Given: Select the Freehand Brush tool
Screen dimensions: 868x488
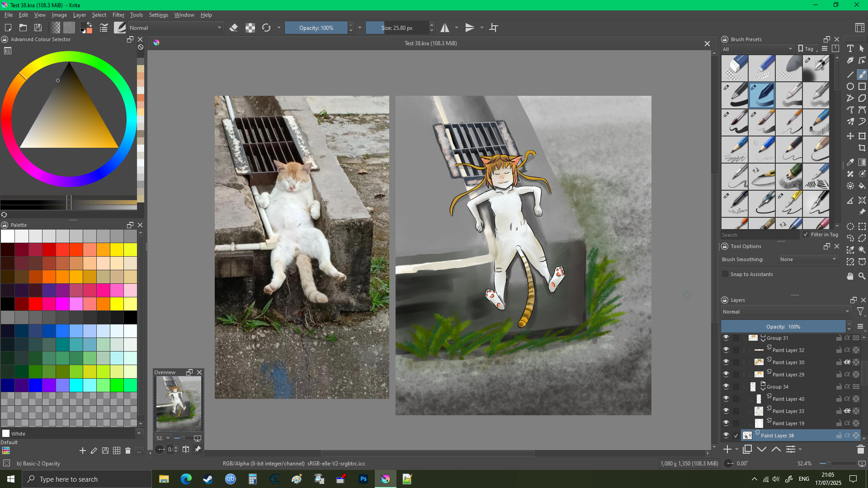Looking at the screenshot, I should (x=862, y=74).
